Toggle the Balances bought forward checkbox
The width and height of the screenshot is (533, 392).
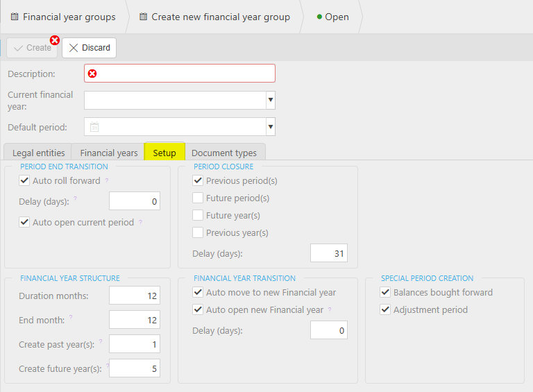(385, 292)
